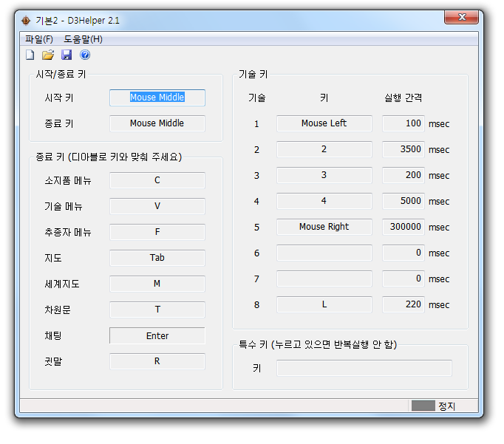Select skill 4 key field
Image resolution: width=504 pixels, height=444 pixels.
[x=324, y=201]
